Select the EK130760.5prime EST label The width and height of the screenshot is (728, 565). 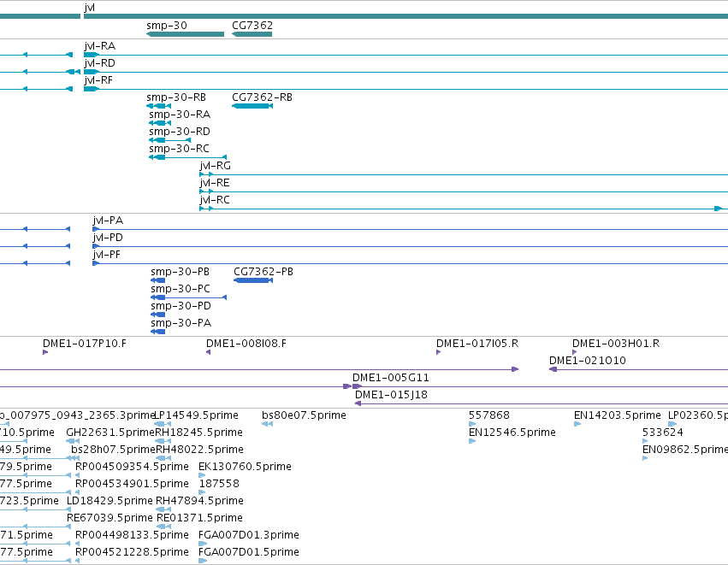pos(245,467)
